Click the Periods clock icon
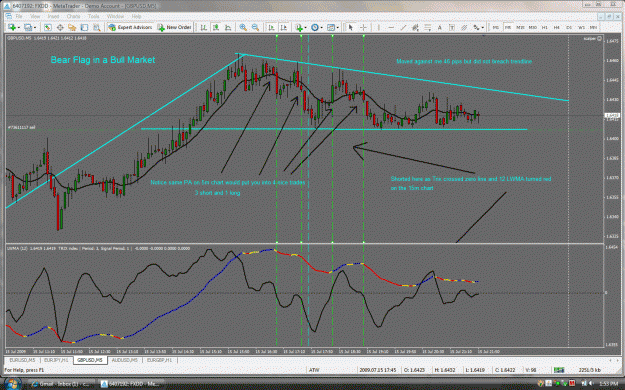 point(315,27)
